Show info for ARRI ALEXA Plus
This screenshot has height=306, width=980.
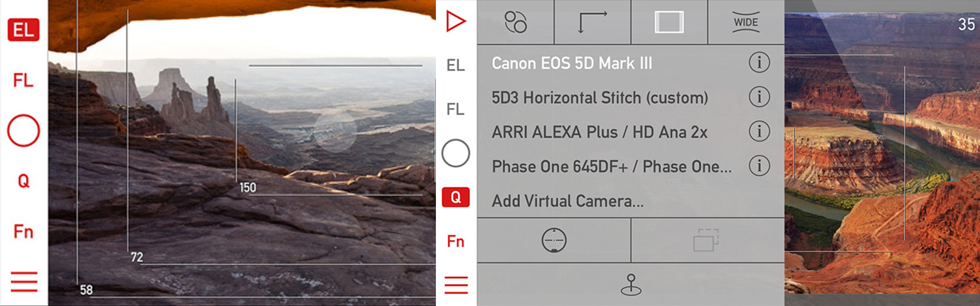(x=759, y=132)
